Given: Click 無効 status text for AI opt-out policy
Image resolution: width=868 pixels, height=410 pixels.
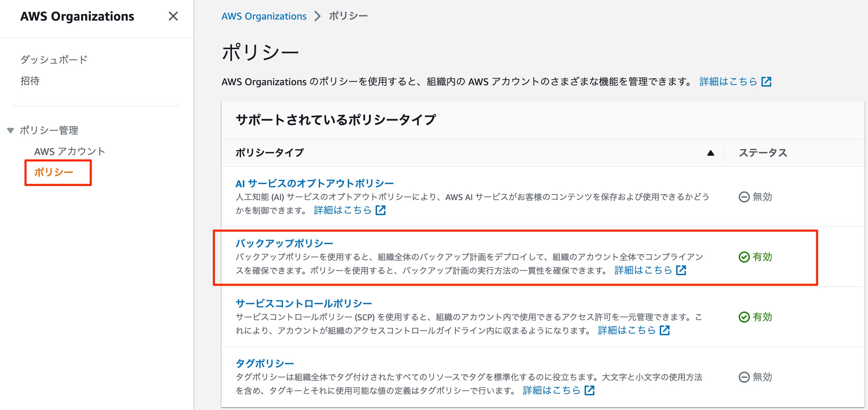Looking at the screenshot, I should tap(762, 197).
